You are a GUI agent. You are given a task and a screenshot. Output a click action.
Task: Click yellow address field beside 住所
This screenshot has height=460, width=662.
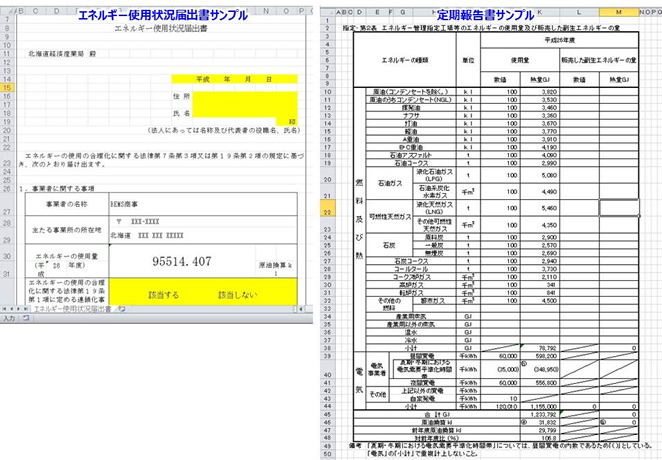click(245, 96)
